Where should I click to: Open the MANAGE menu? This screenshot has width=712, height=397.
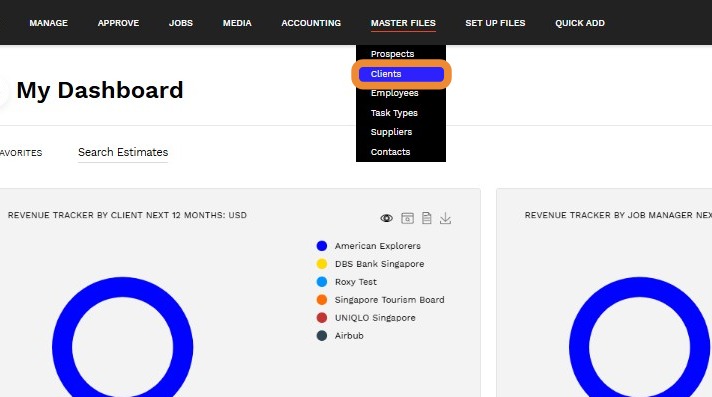coord(49,23)
